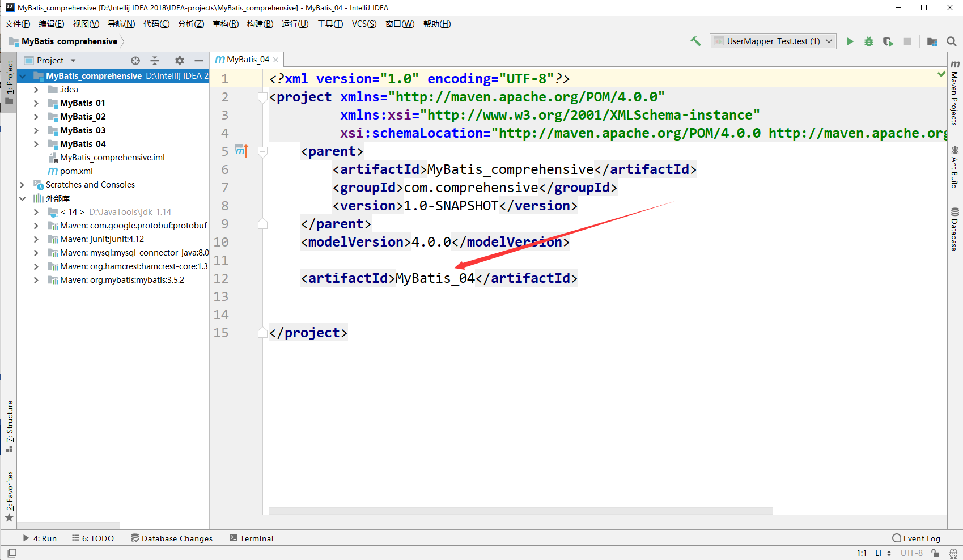Image resolution: width=963 pixels, height=560 pixels.
Task: Expand Scratches and Consoles node
Action: click(x=23, y=185)
